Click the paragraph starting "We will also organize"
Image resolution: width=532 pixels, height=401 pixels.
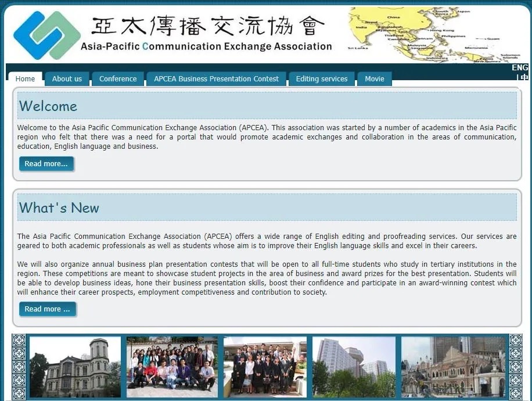267,278
